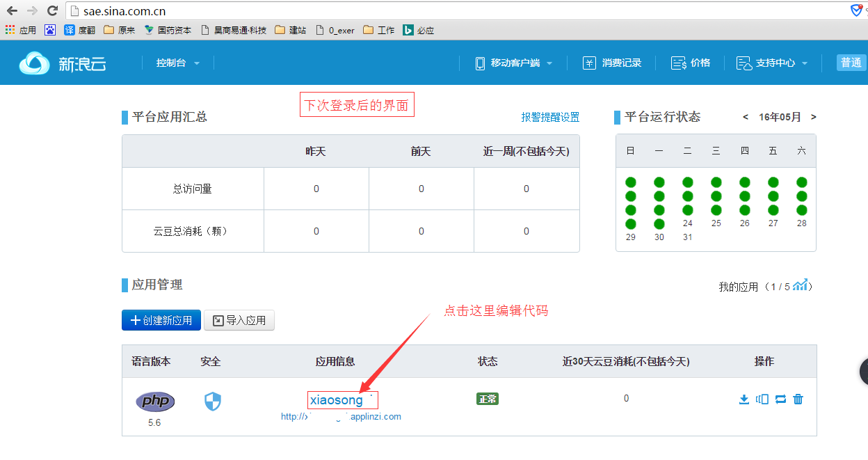Click the support center cloud icon
Viewport: 868px width, 460px height.
[744, 63]
